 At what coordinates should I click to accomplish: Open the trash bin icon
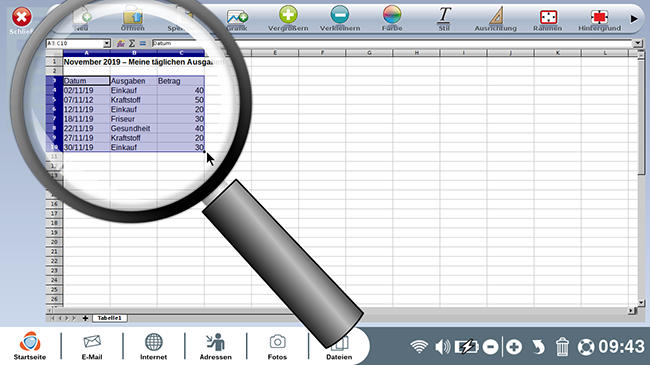(562, 347)
